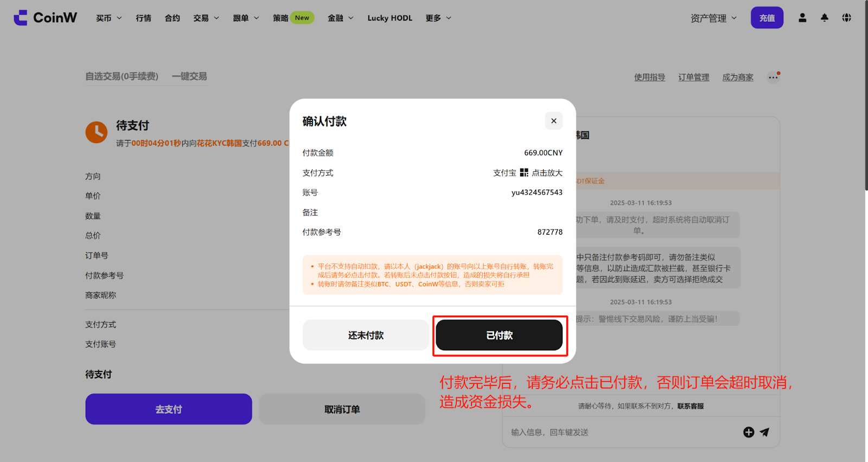Expand the 买币 dropdown menu
Screen dimensions: 868x462
[x=109, y=18]
